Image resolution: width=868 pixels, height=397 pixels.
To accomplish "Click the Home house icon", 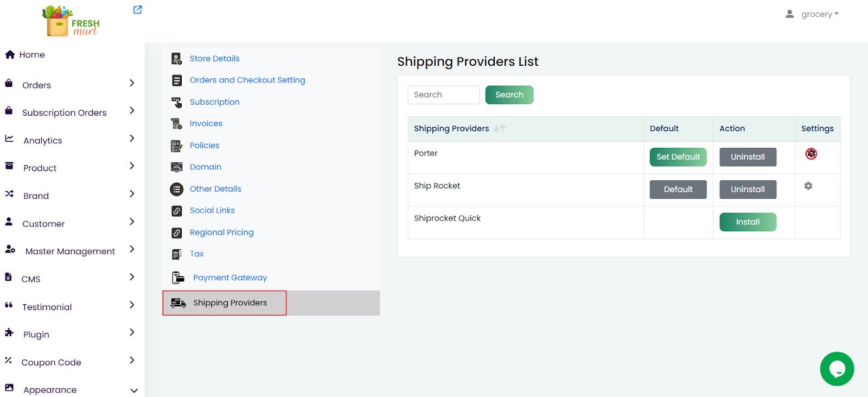I will click(10, 54).
